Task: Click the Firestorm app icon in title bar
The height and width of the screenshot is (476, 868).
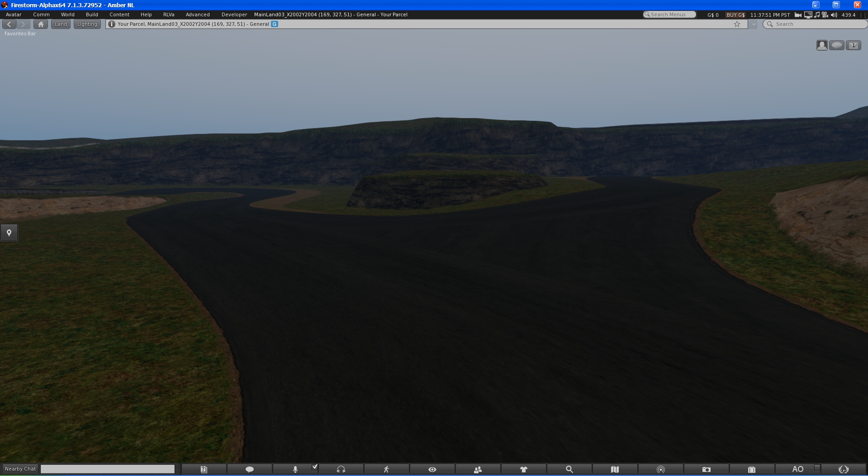Action: (5, 5)
